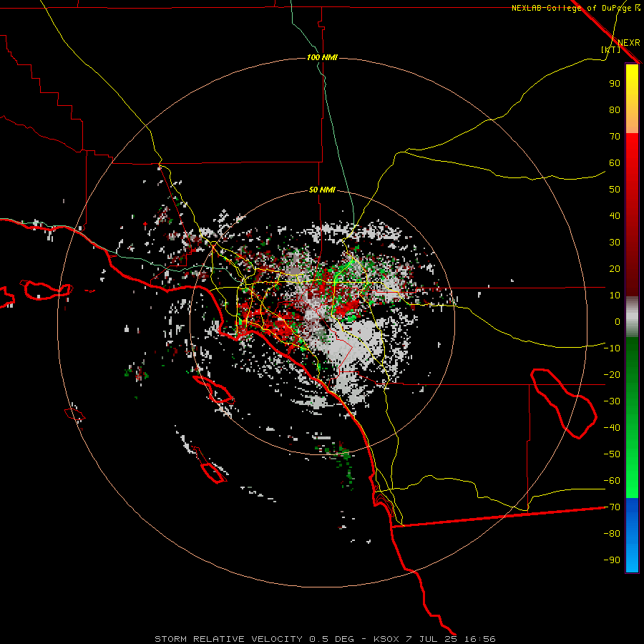Click the -60 value on the velocity scale
Viewport: 644px width, 644px height.
tap(612, 481)
